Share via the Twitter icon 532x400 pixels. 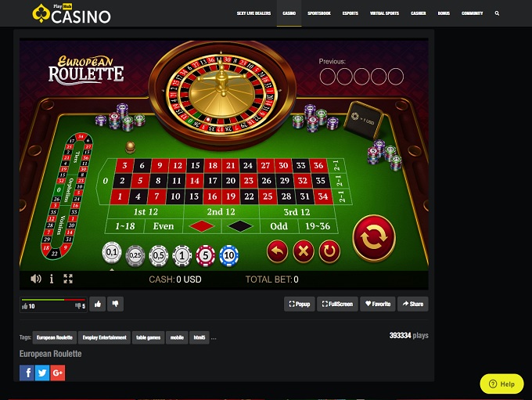tap(42, 373)
